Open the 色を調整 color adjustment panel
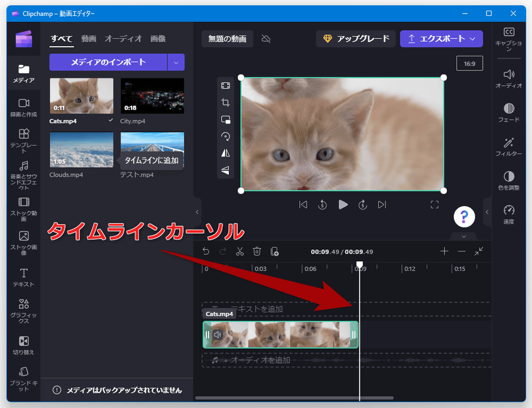Image resolution: width=532 pixels, height=408 pixels. pos(508,180)
